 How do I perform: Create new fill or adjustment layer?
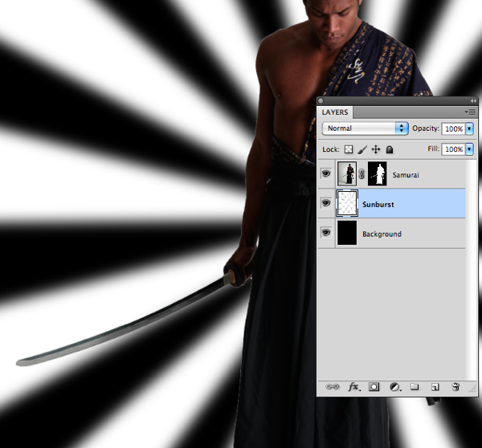(x=395, y=387)
